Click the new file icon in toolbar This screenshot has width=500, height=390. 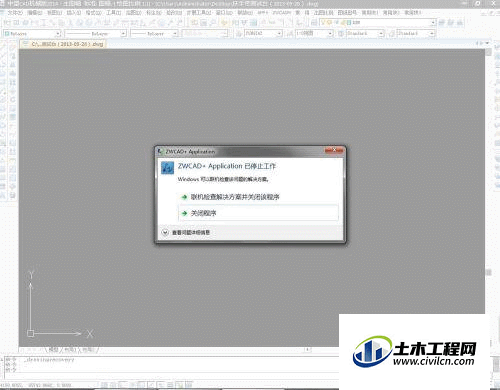pos(8,23)
